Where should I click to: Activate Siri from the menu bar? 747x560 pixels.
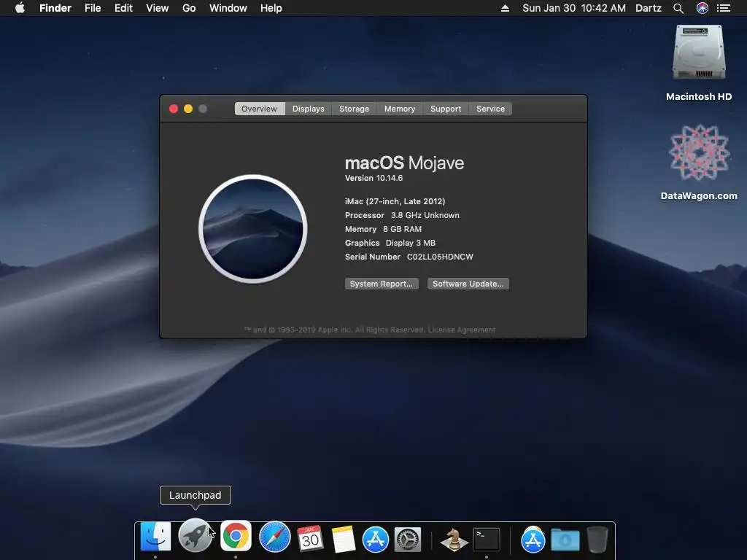pos(703,8)
